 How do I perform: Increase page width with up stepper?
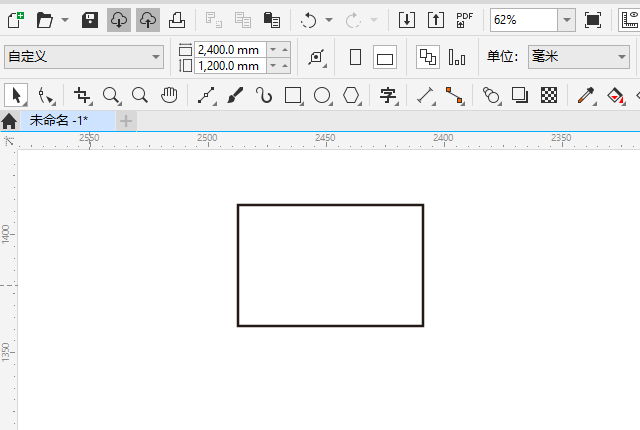[285, 50]
